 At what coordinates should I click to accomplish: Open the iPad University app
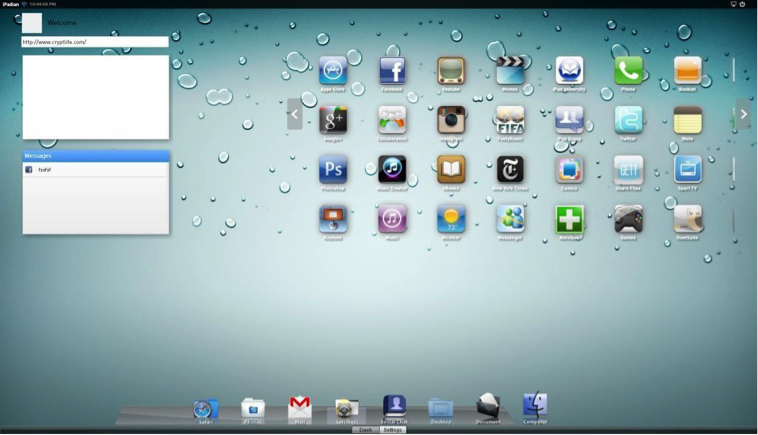tap(569, 71)
